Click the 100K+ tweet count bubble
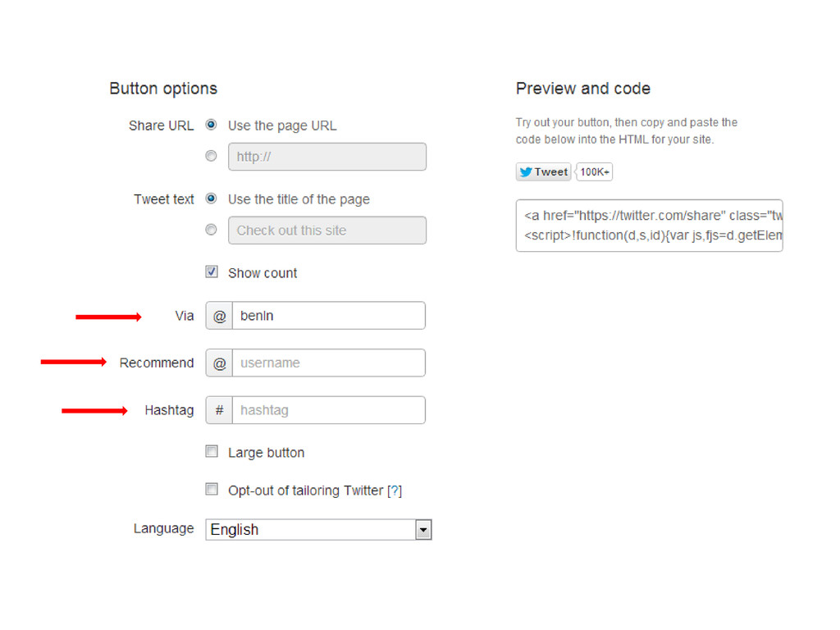 tap(594, 172)
